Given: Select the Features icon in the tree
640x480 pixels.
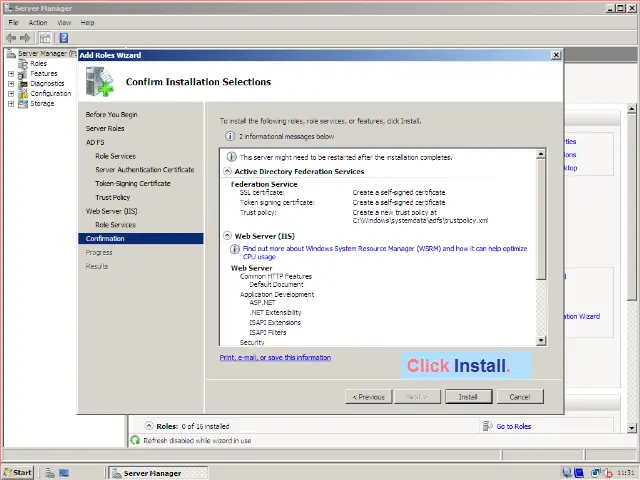Looking at the screenshot, I should [23, 74].
